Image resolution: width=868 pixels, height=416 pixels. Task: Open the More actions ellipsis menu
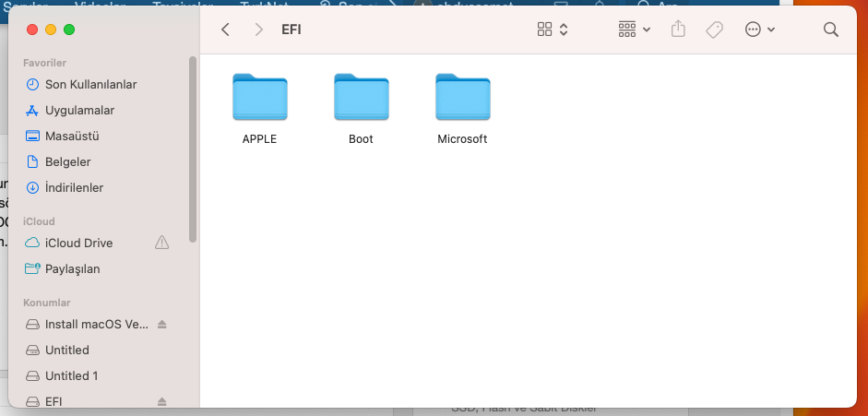pos(759,30)
